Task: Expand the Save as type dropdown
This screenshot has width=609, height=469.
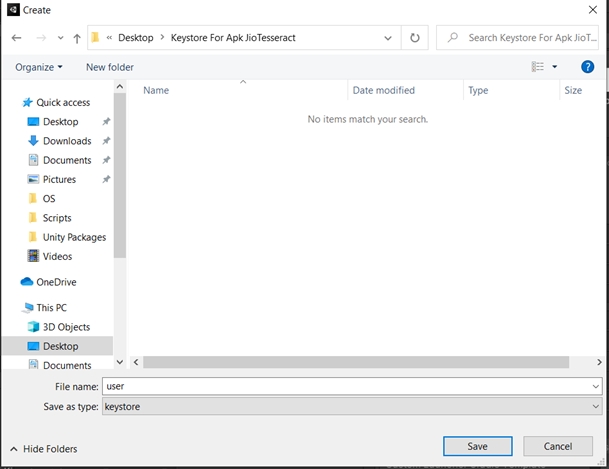Action: (596, 407)
